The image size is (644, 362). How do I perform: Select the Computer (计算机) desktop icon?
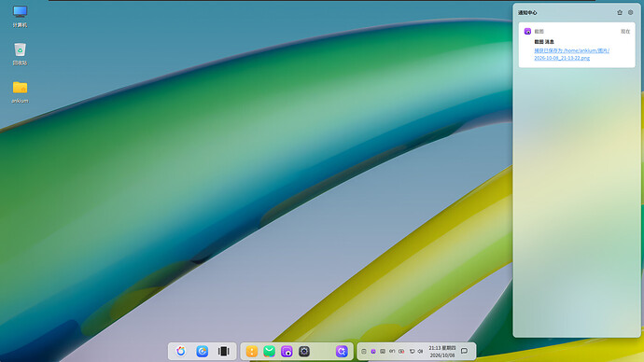[20, 17]
